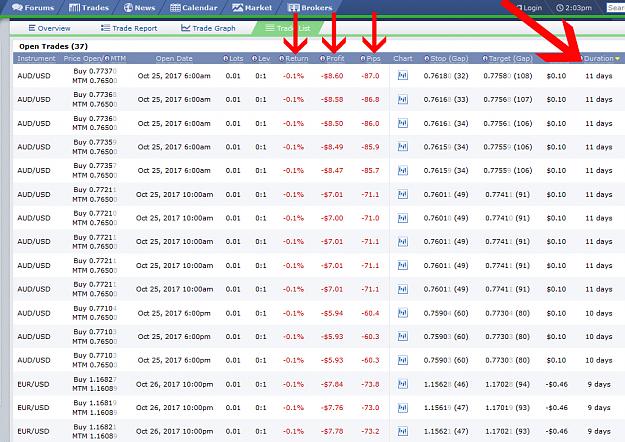This screenshot has width=625, height=442.
Task: Sort by the Instrument column header
Action: coord(36,59)
